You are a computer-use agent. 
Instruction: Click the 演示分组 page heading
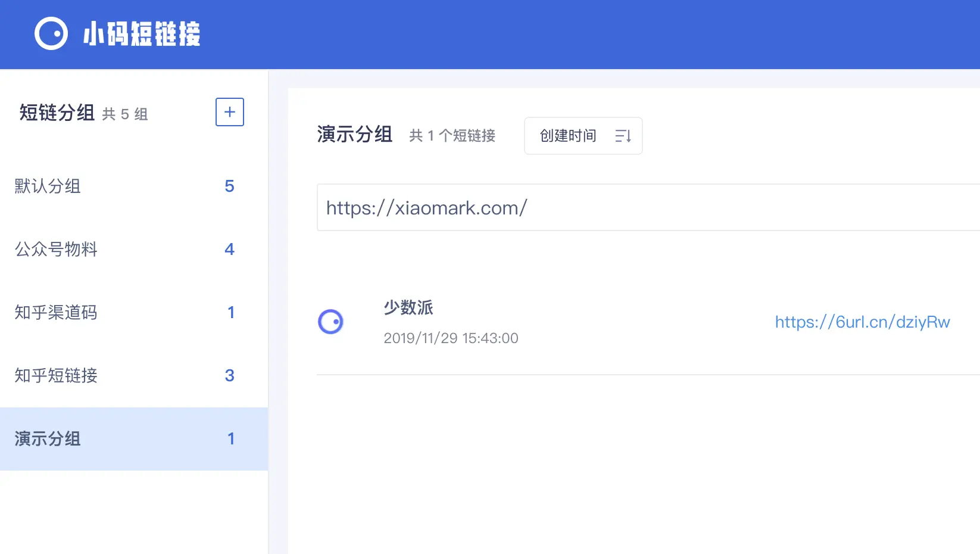(x=354, y=135)
